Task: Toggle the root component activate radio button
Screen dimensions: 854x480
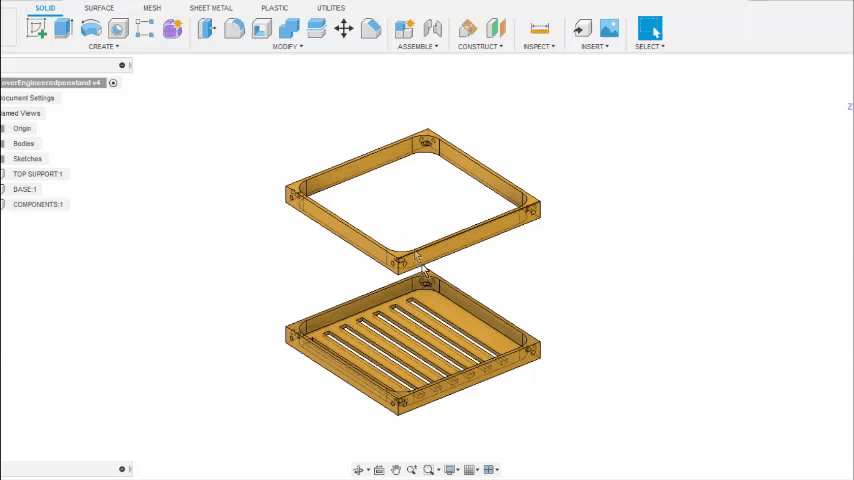Action: (x=113, y=83)
